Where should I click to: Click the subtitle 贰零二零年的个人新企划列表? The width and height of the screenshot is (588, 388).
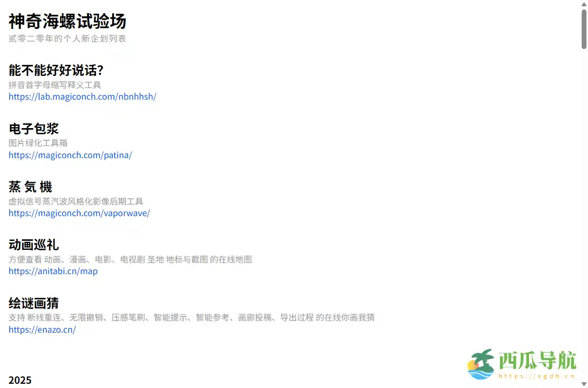pyautogui.click(x=67, y=38)
